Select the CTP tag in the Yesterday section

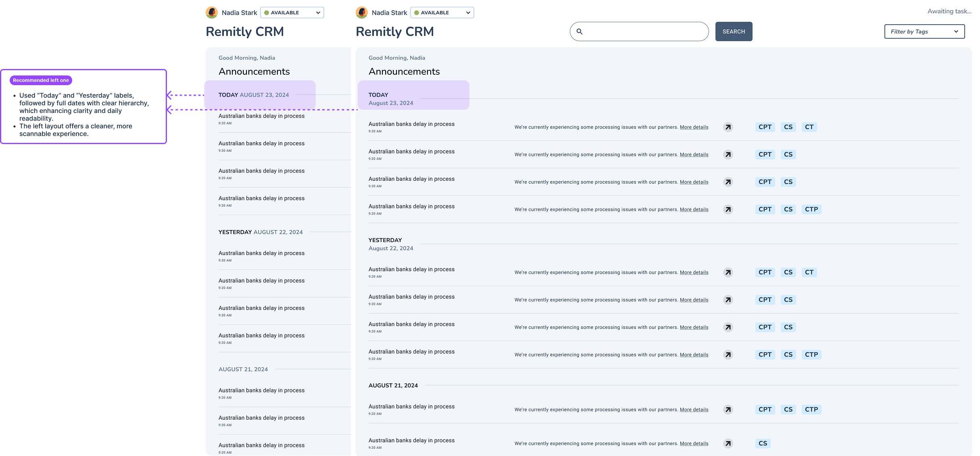[x=811, y=355]
